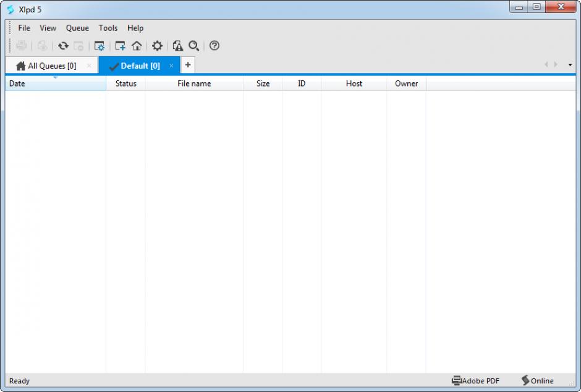Click the new queue icon
This screenshot has width=581, height=392.
(120, 46)
